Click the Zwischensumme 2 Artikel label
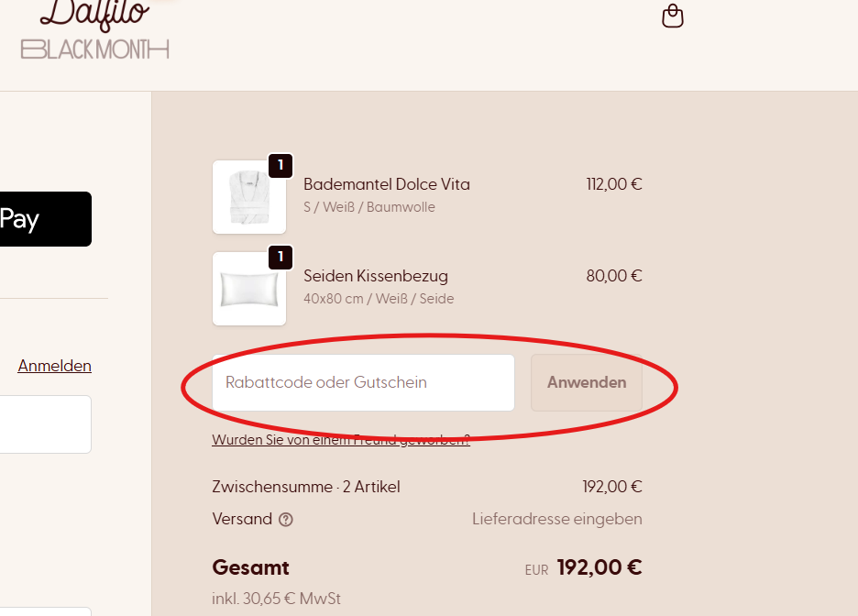The height and width of the screenshot is (616, 858). tap(306, 487)
